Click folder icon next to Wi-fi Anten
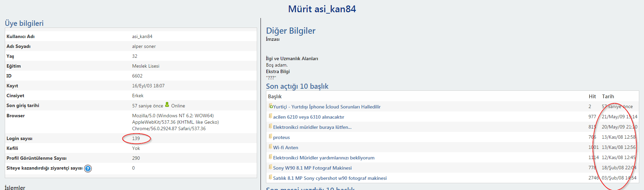This screenshot has width=644, height=190. (270, 147)
